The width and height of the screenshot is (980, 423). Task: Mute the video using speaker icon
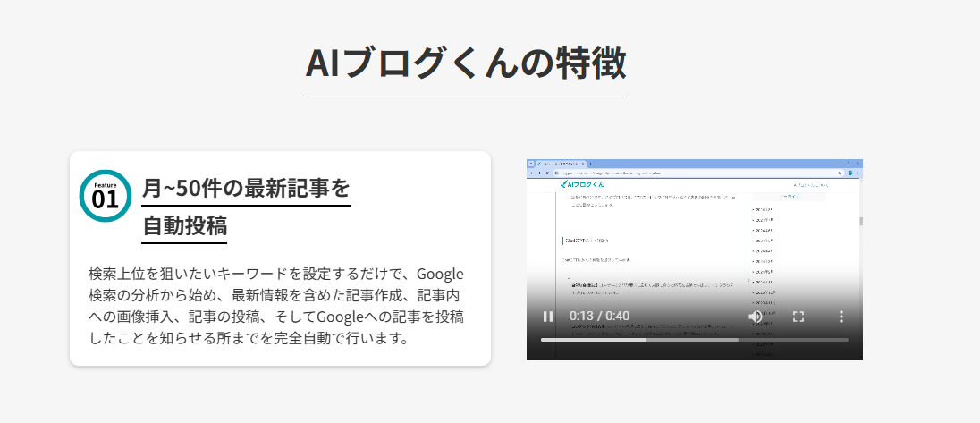[x=755, y=317]
